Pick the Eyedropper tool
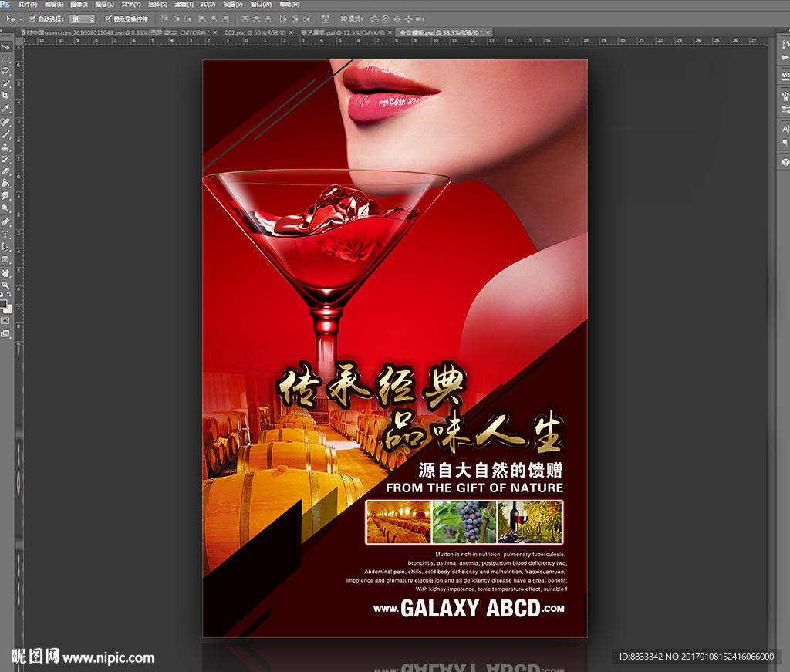The image size is (790, 672). pyautogui.click(x=5, y=109)
